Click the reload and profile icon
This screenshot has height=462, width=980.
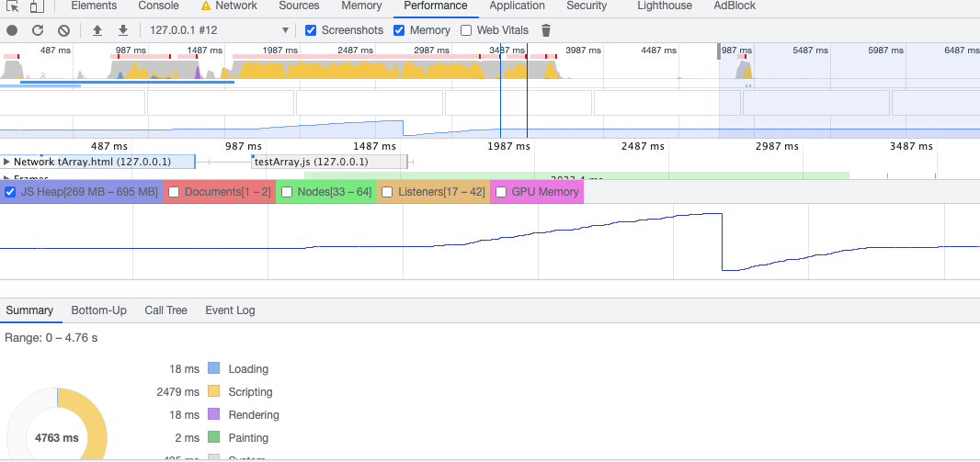pyautogui.click(x=38, y=30)
